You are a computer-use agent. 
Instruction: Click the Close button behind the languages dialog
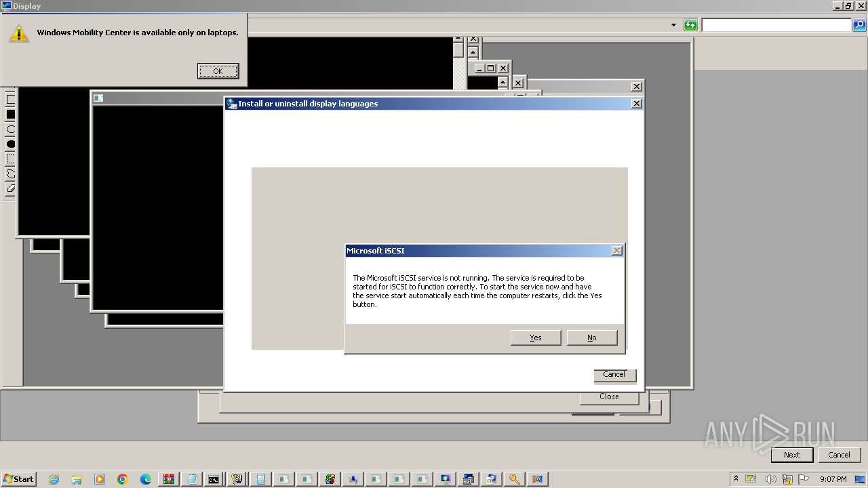(609, 397)
